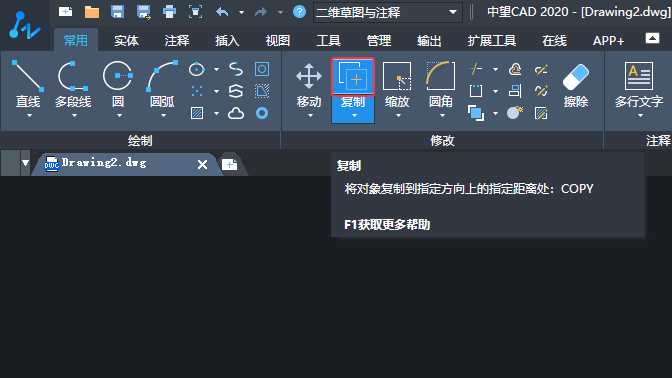Click the edit hatch pencil icon
The height and width of the screenshot is (378, 672).
click(x=541, y=113)
